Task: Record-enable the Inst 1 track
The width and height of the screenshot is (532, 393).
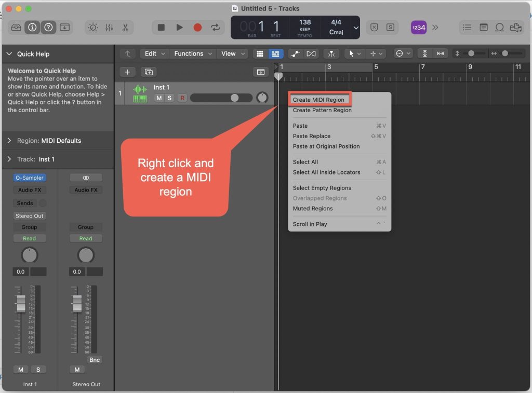Action: (x=182, y=98)
